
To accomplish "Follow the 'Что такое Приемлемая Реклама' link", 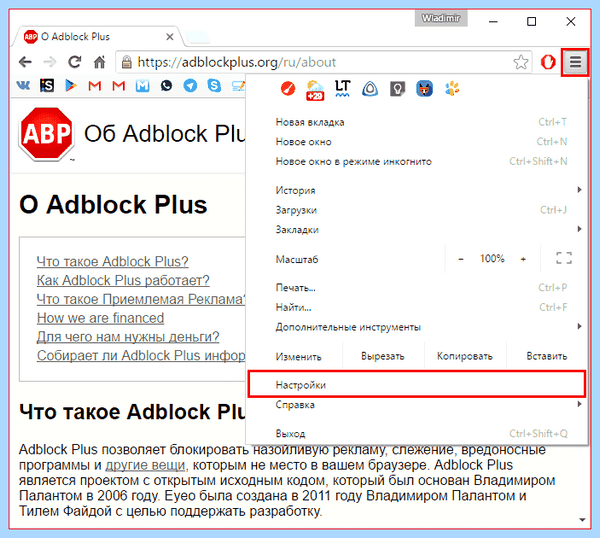I will click(x=141, y=299).
